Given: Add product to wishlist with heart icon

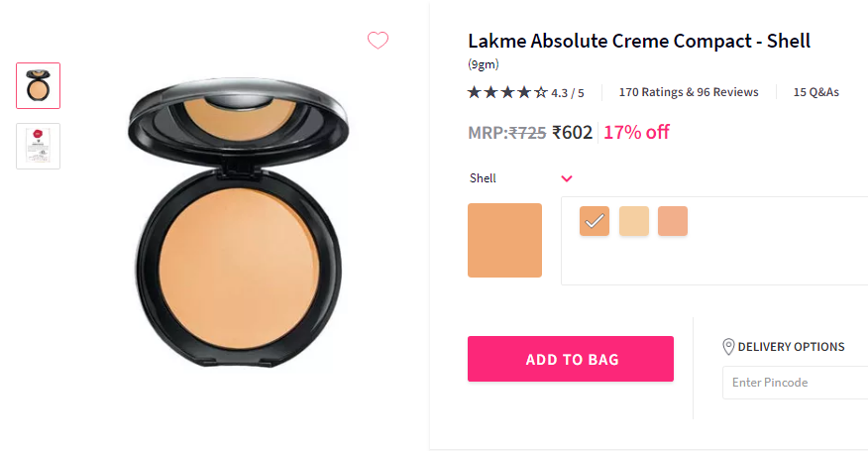Looking at the screenshot, I should pyautogui.click(x=379, y=41).
